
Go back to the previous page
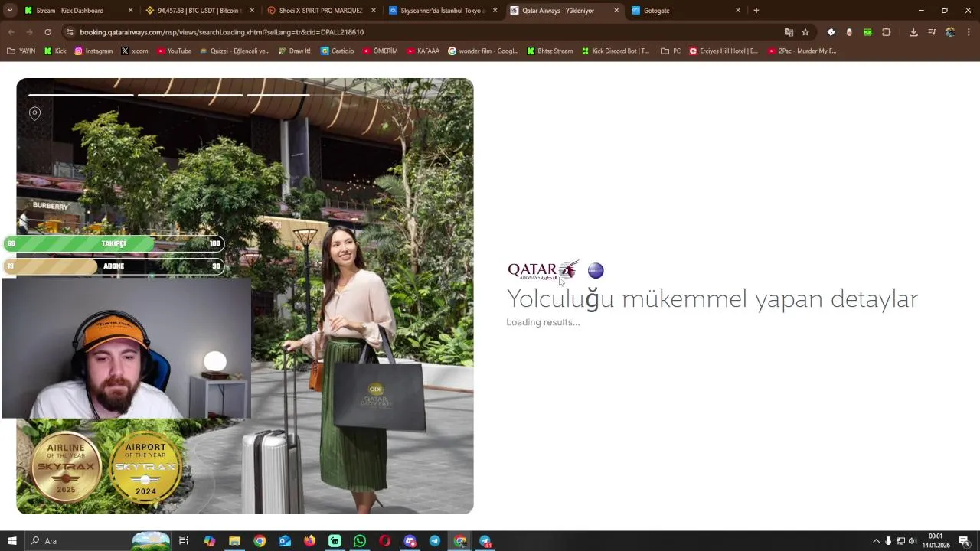(x=11, y=32)
